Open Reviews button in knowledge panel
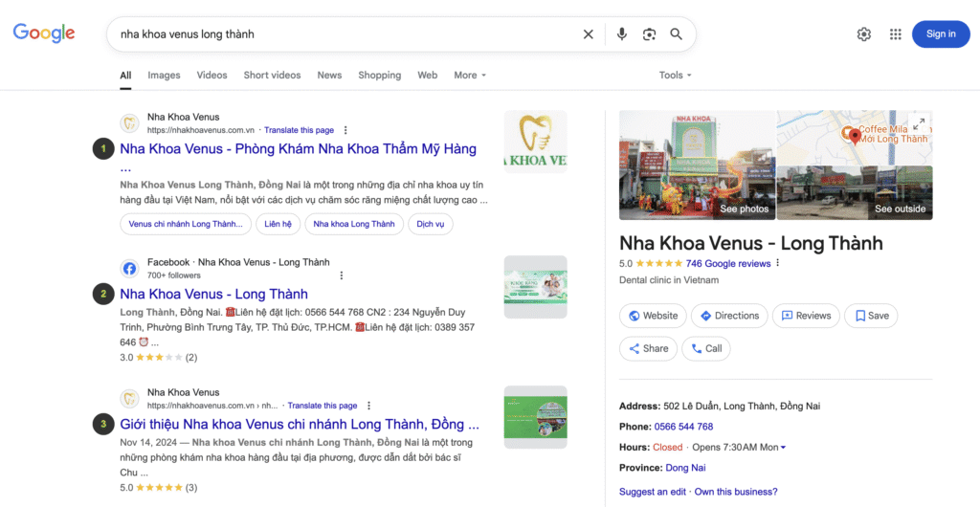This screenshot has height=507, width=980. [806, 316]
